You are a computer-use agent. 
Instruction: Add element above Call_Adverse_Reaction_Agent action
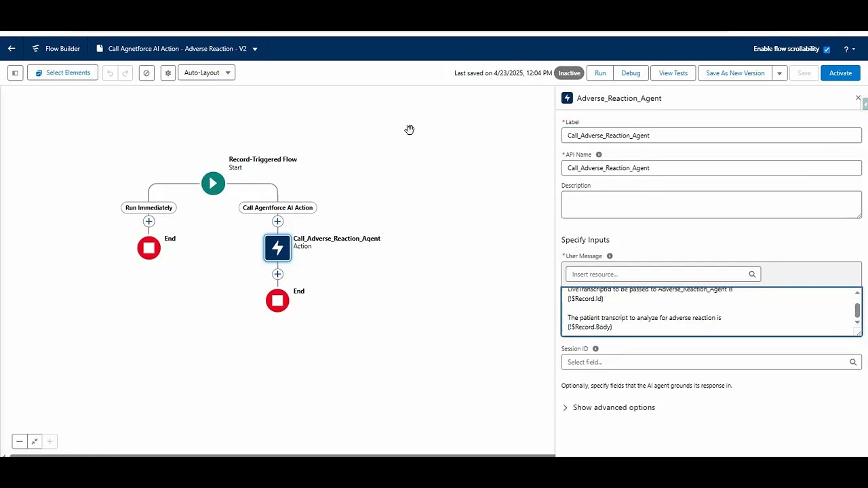[x=277, y=222]
